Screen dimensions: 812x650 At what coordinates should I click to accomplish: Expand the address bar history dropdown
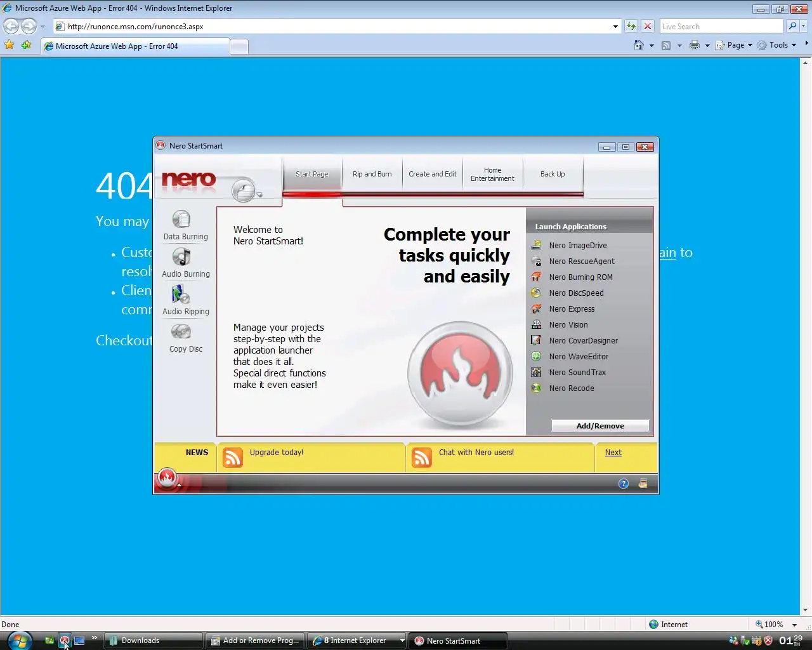(615, 26)
